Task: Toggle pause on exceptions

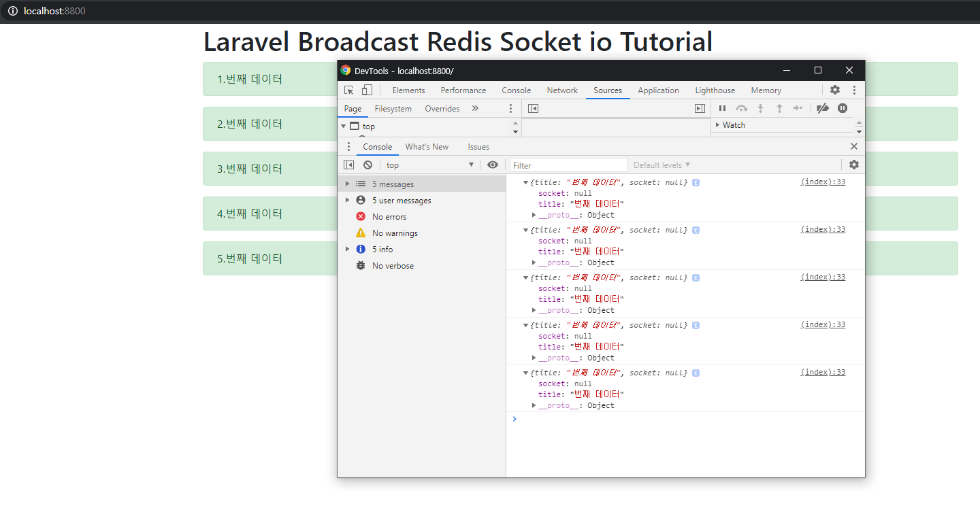Action: [x=843, y=108]
